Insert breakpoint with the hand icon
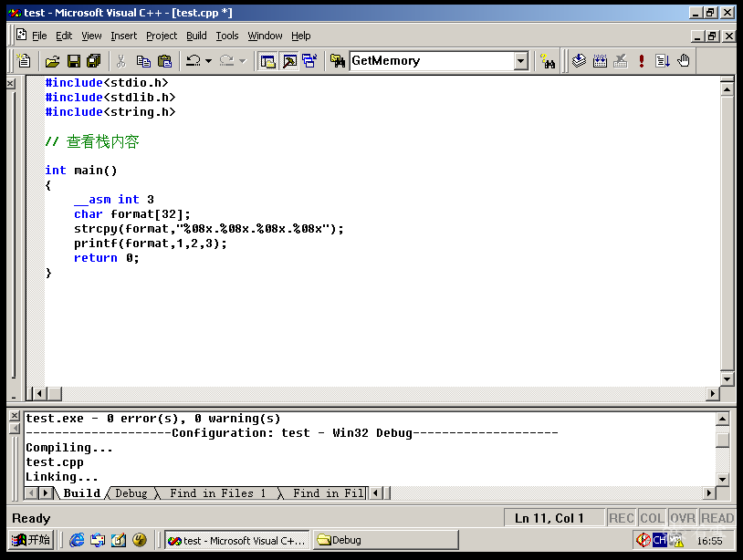743x560 pixels. (x=684, y=61)
